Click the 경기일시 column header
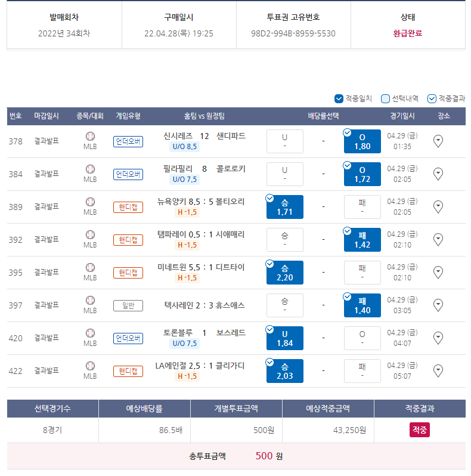 [x=402, y=116]
